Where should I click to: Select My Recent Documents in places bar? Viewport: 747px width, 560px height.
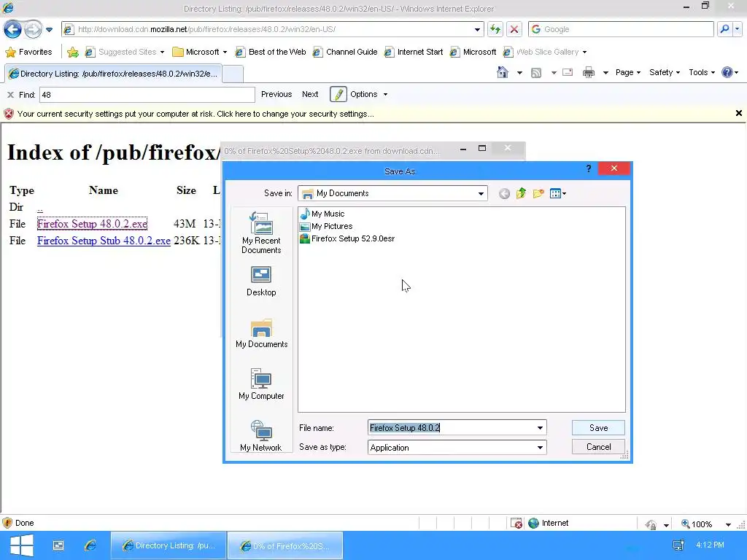pyautogui.click(x=261, y=233)
